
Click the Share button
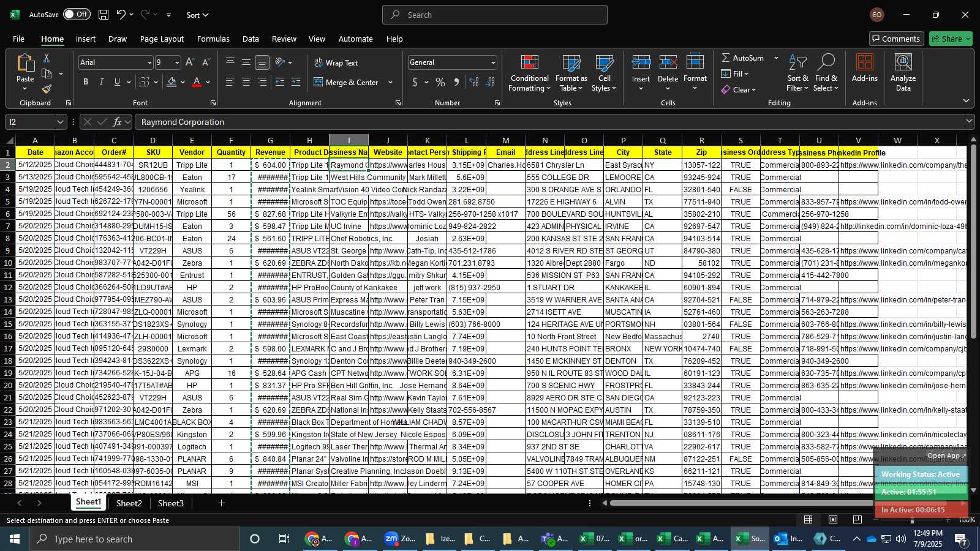(x=950, y=39)
